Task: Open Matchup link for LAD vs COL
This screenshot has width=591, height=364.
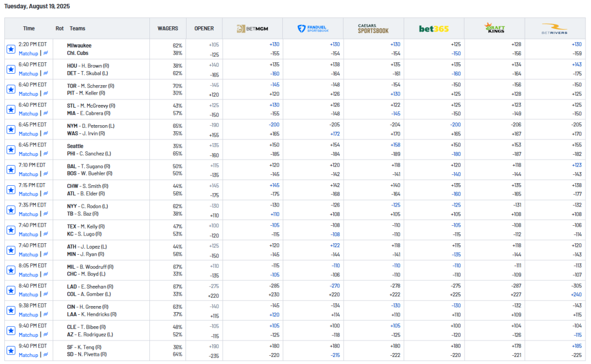Action: (28, 295)
